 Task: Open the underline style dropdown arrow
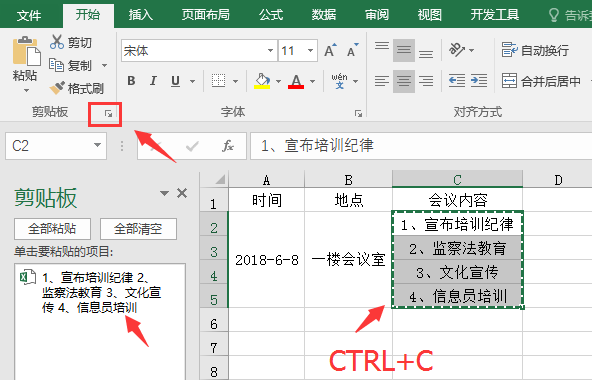point(193,81)
